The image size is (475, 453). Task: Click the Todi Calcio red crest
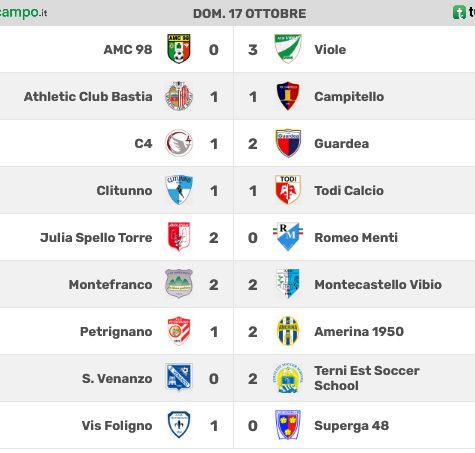(x=288, y=190)
